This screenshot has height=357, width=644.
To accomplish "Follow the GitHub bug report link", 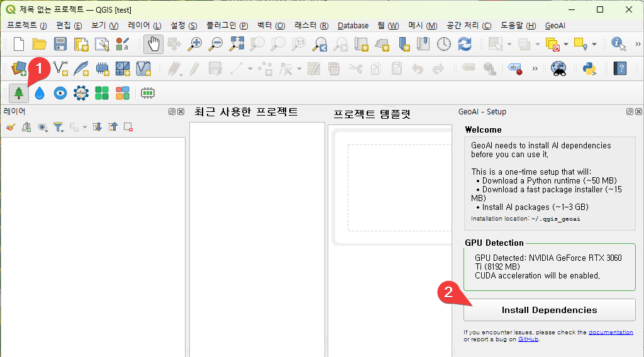I will pos(528,339).
